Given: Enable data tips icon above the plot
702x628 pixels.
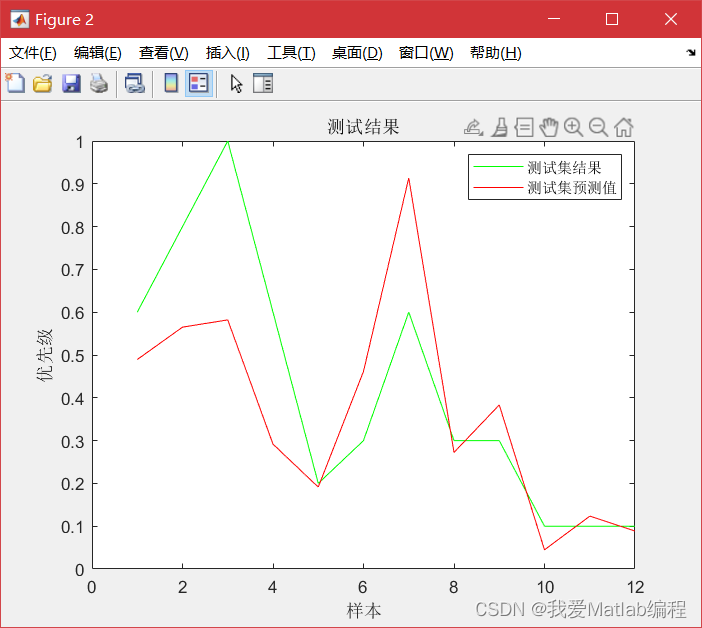Looking at the screenshot, I should tap(524, 128).
